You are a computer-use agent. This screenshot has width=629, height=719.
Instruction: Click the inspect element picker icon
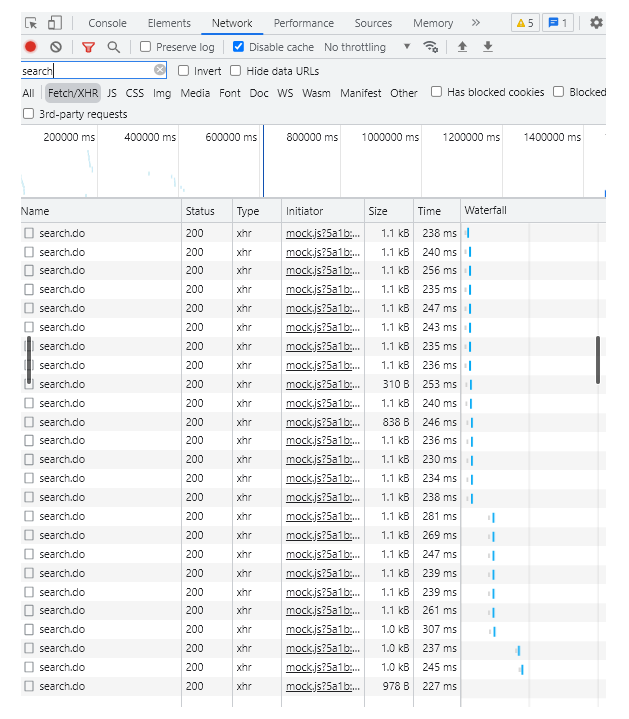pyautogui.click(x=31, y=23)
